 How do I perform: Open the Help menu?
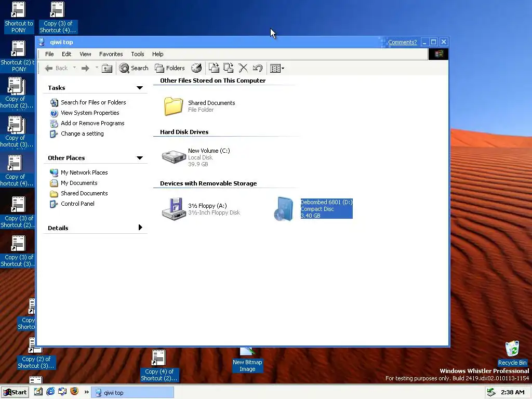pyautogui.click(x=157, y=54)
